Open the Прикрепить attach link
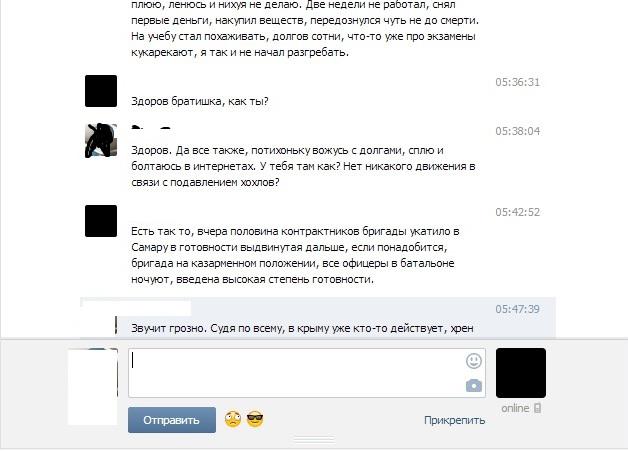This screenshot has width=628, height=451. pos(455,420)
